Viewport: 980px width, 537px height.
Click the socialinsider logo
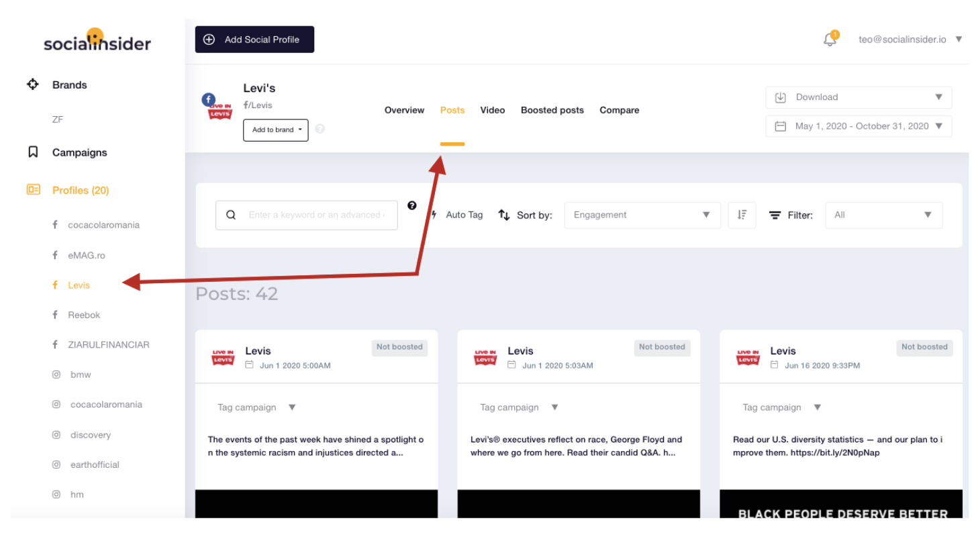coord(97,41)
